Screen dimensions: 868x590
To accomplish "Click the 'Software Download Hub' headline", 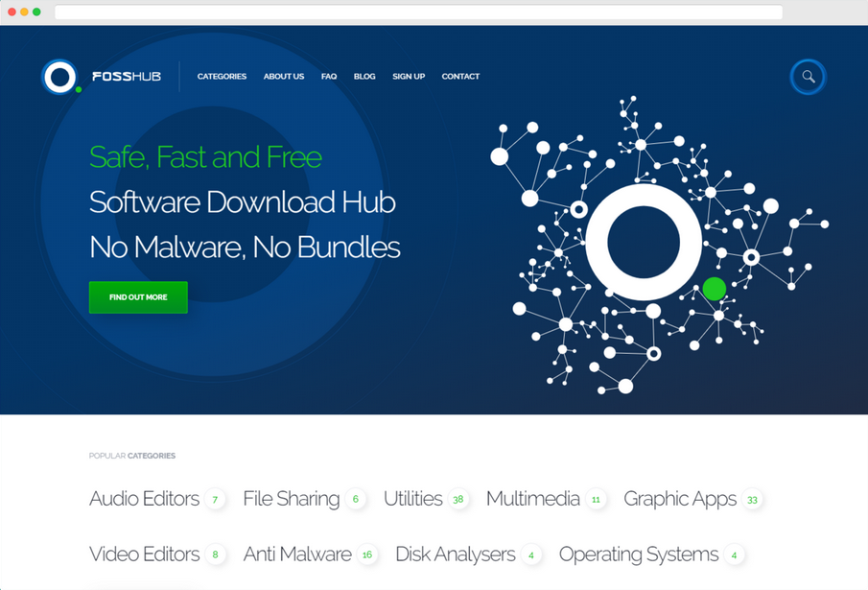I will point(242,202).
